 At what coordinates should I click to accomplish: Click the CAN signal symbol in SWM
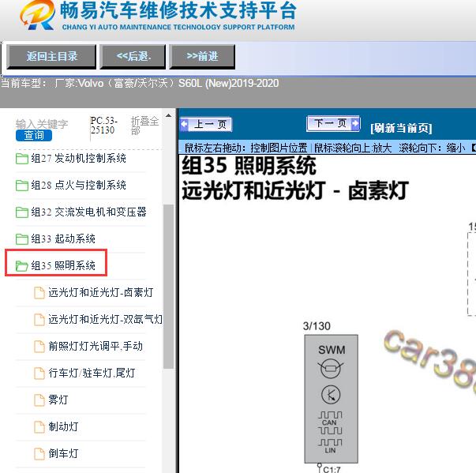[330, 422]
